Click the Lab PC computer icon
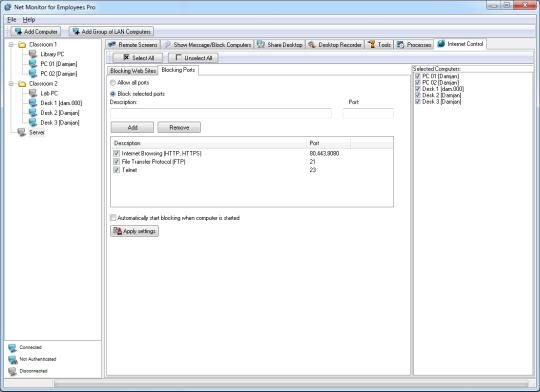The image size is (540, 392). (x=33, y=93)
